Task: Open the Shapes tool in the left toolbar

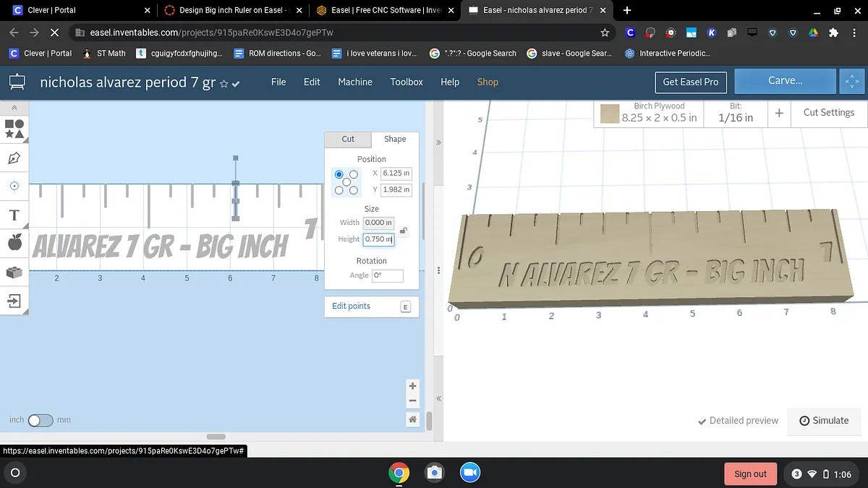Action: click(x=14, y=129)
